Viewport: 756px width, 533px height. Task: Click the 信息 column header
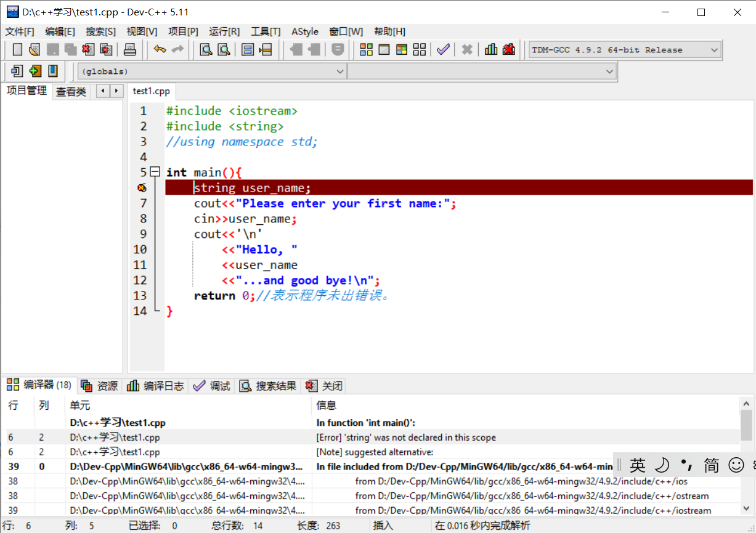click(x=525, y=405)
